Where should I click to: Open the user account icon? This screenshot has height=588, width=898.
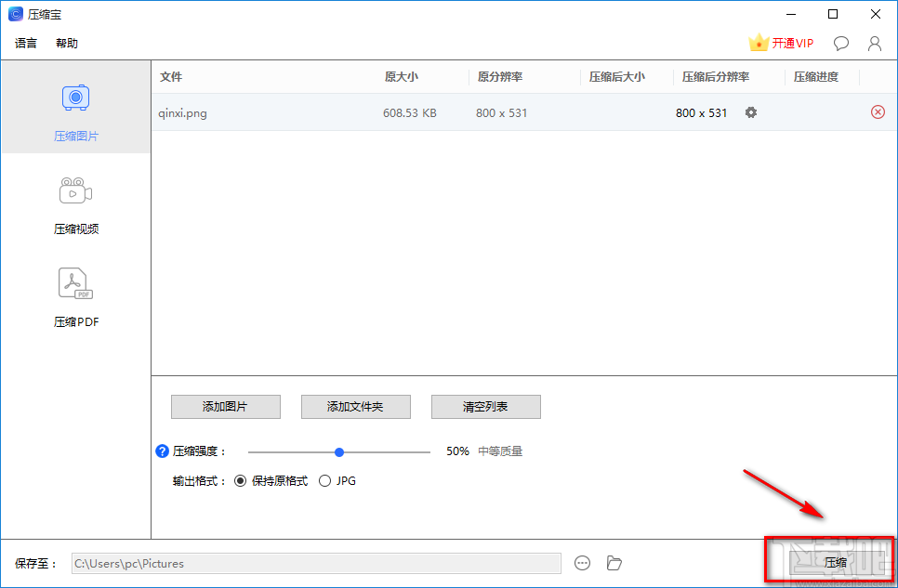(874, 43)
